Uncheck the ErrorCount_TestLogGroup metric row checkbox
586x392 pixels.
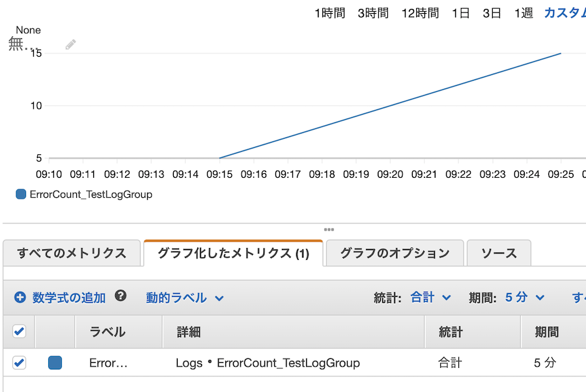tap(19, 363)
